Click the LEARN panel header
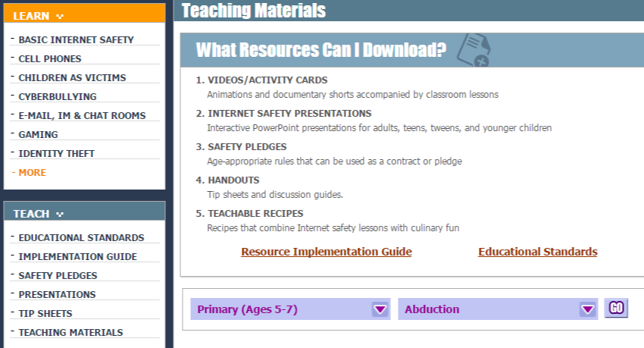The width and height of the screenshot is (644, 348). [85, 13]
